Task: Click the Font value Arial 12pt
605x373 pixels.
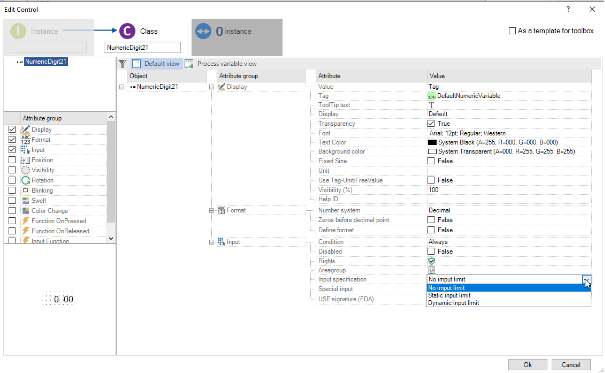Action: tap(467, 133)
